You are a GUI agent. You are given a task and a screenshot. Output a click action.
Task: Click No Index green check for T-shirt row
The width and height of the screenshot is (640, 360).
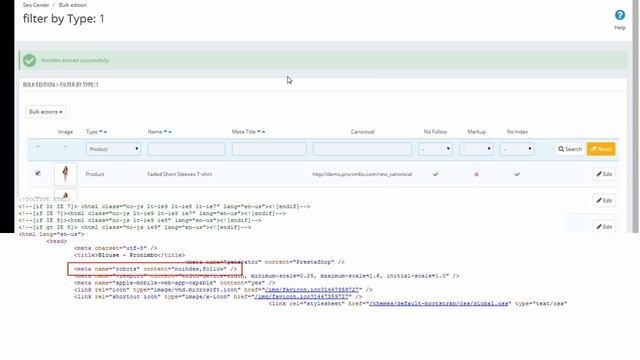click(x=517, y=174)
